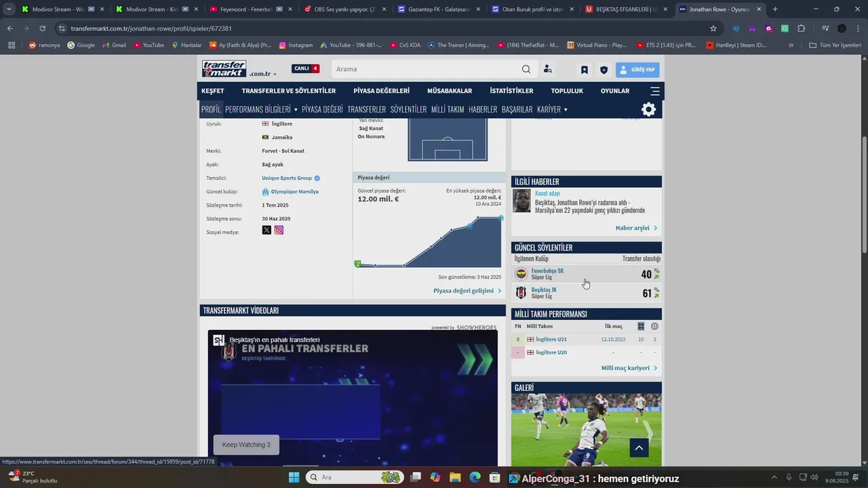The width and height of the screenshot is (868, 488).
Task: Select the PİYASA DEĞERİ player tab
Action: (322, 109)
